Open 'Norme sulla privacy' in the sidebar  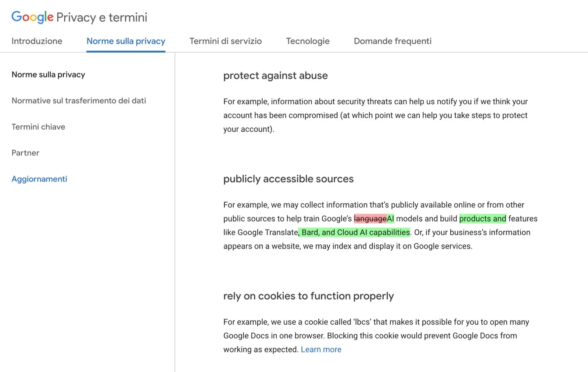(48, 75)
